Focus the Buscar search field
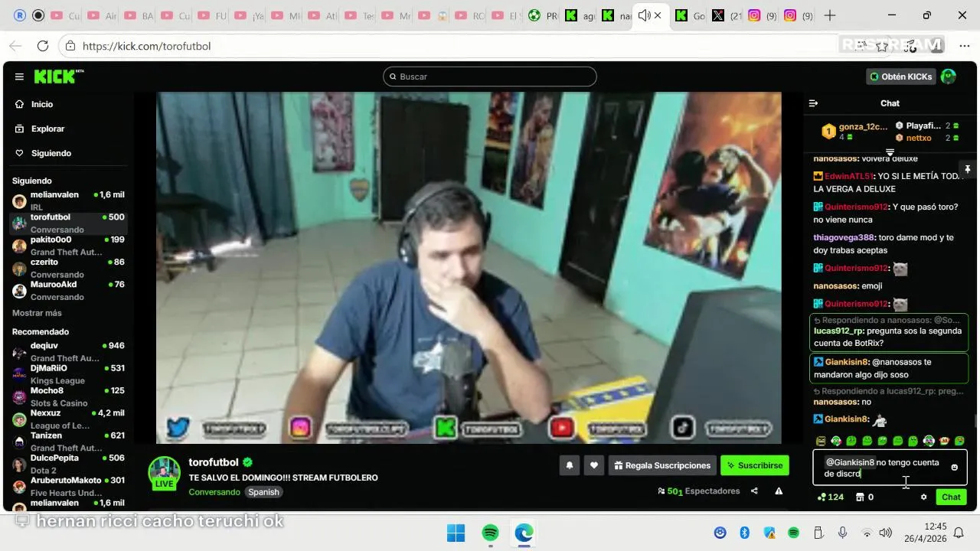This screenshot has height=551, width=980. click(490, 77)
